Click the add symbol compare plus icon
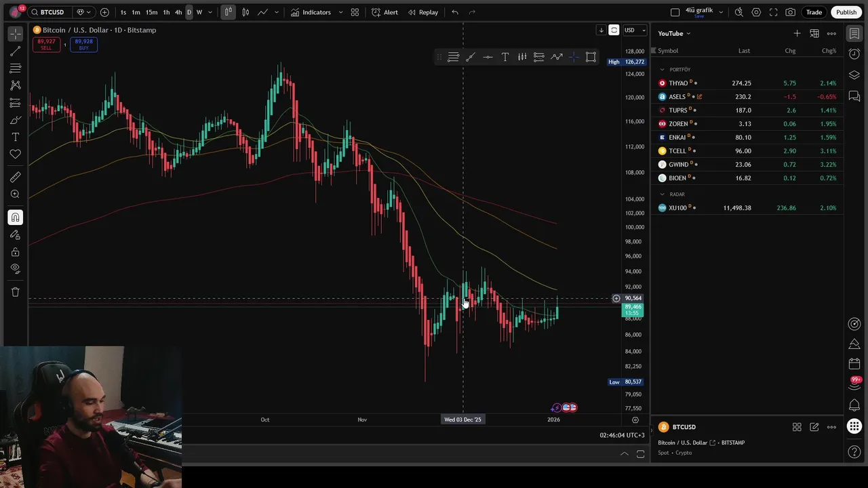Screen dimensions: 868x488 tap(104, 12)
